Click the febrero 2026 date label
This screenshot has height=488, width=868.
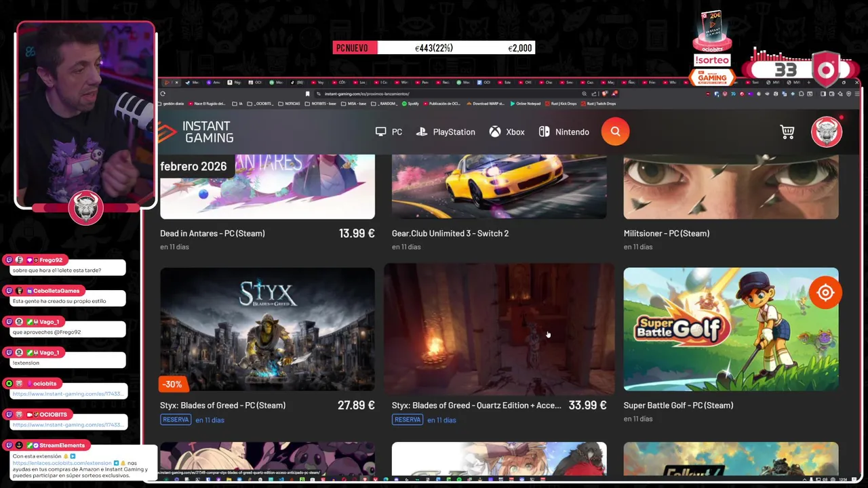click(193, 166)
